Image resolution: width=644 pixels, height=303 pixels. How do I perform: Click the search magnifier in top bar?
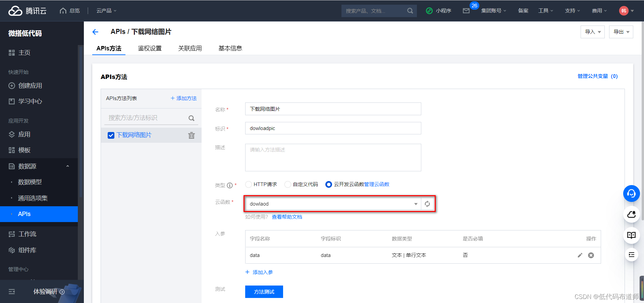click(x=410, y=11)
